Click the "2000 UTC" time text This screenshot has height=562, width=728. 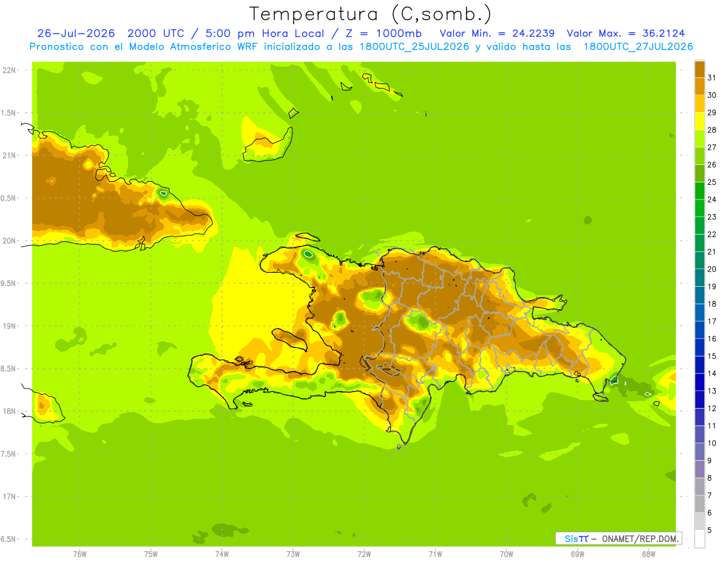click(155, 33)
